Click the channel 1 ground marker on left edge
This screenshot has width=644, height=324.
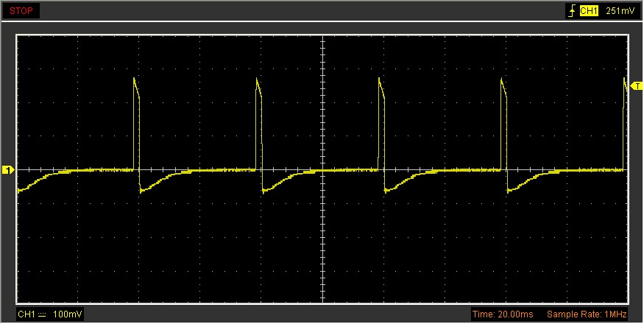(8, 171)
